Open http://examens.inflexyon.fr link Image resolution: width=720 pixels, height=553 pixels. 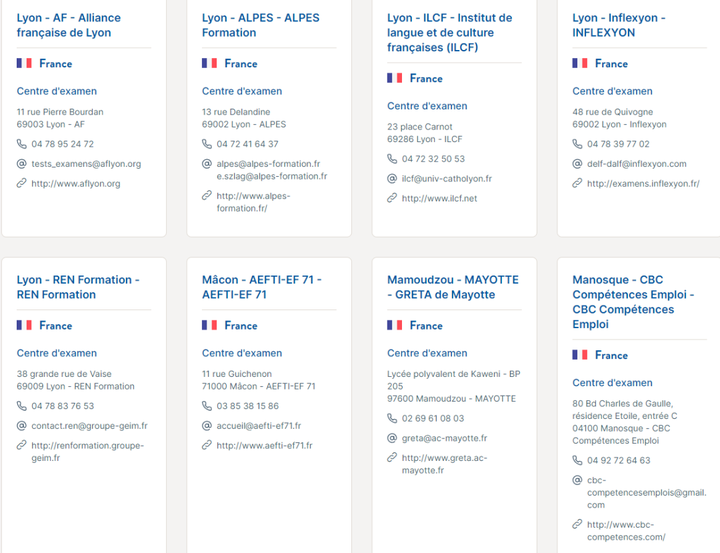638,184
